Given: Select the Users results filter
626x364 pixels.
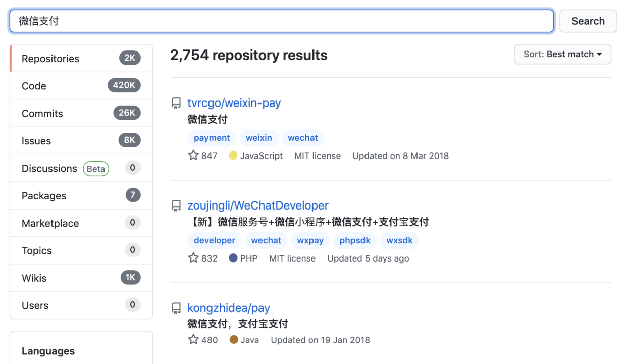Looking at the screenshot, I should coord(81,305).
